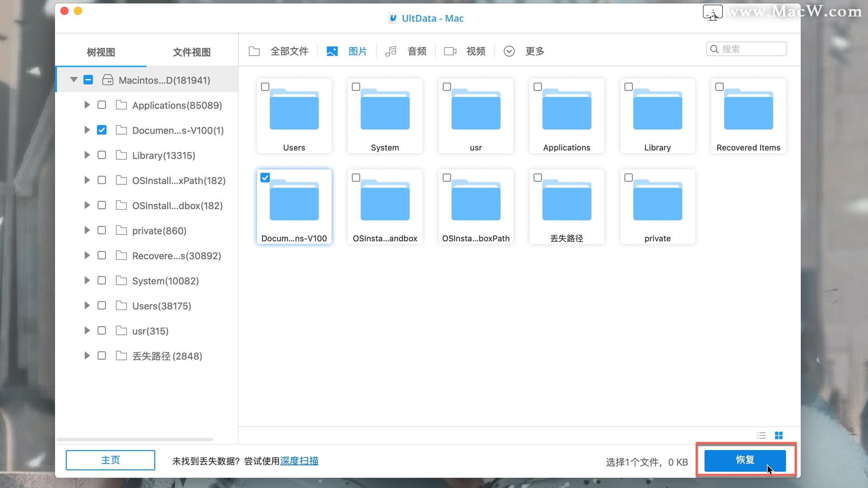Check the Applications(85089) tree checkbox
Image resolution: width=868 pixels, height=488 pixels.
pos(102,105)
